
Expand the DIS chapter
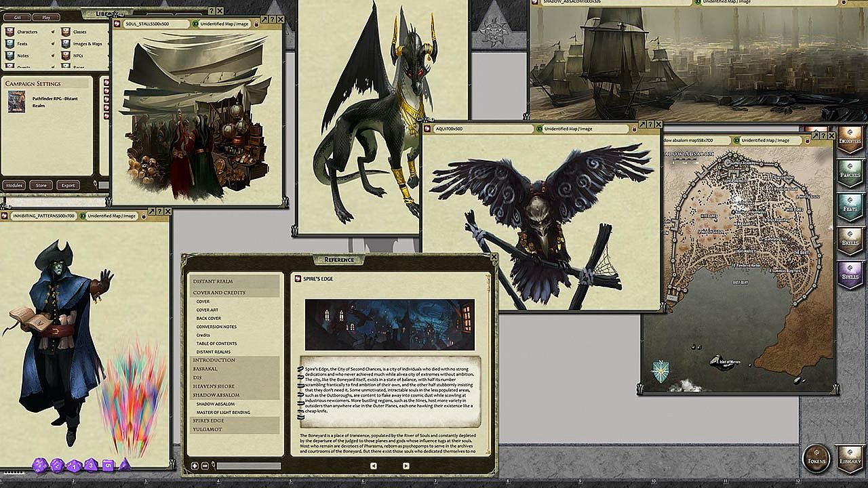pyautogui.click(x=235, y=378)
